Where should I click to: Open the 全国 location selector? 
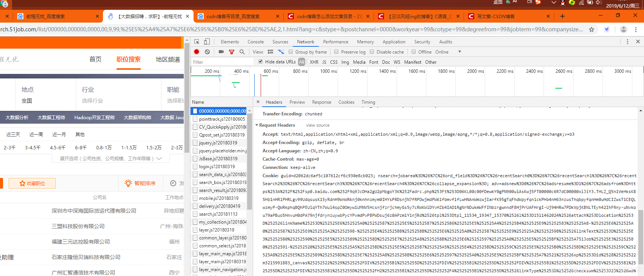coord(27,101)
